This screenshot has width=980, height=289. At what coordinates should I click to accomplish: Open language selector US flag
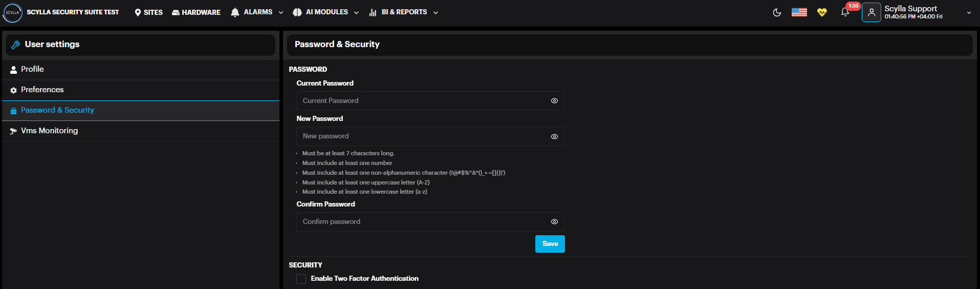pyautogui.click(x=799, y=13)
